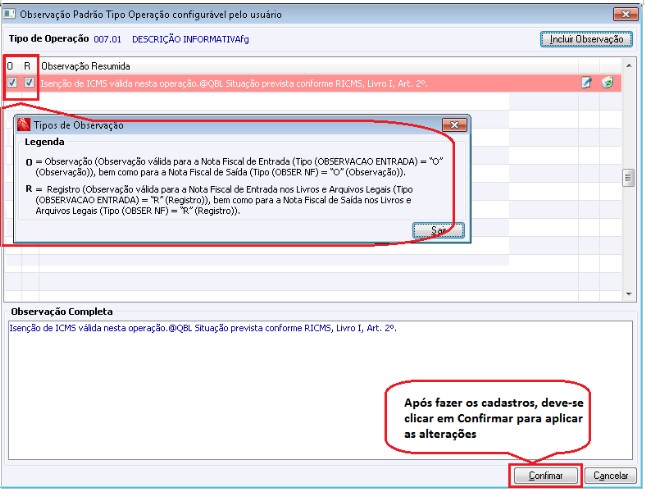This screenshot has height=489, width=645.
Task: Click the main window title bar icon
Action: pyautogui.click(x=9, y=14)
